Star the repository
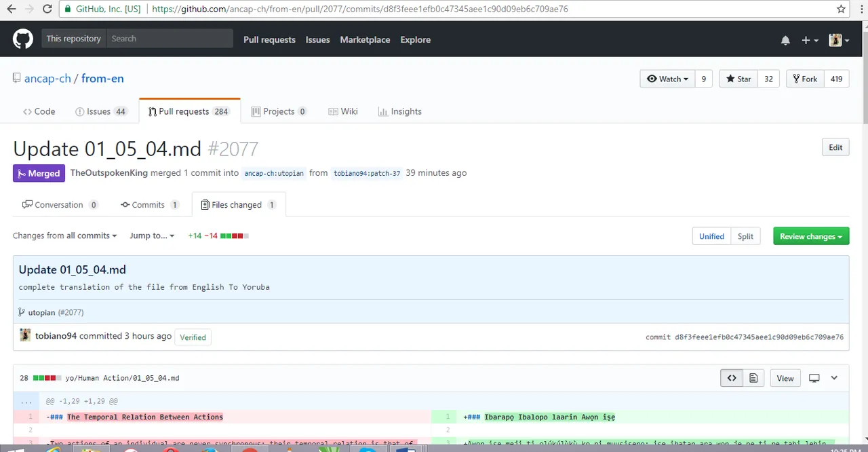 738,79
